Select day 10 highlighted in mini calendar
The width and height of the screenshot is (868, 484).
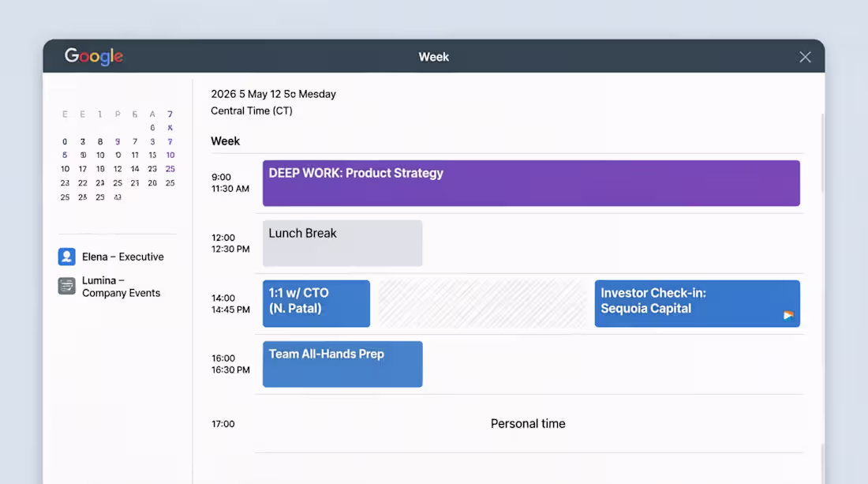[x=170, y=155]
